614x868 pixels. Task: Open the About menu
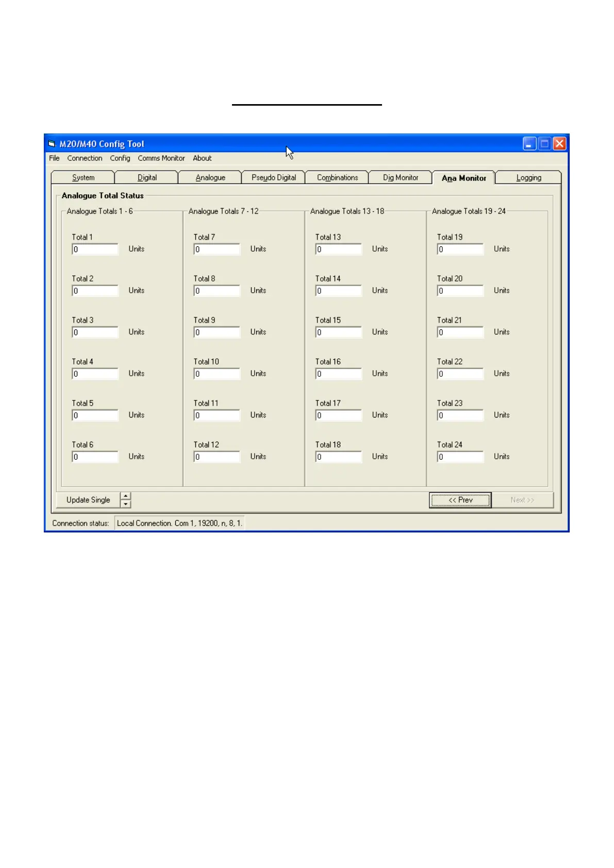(202, 158)
